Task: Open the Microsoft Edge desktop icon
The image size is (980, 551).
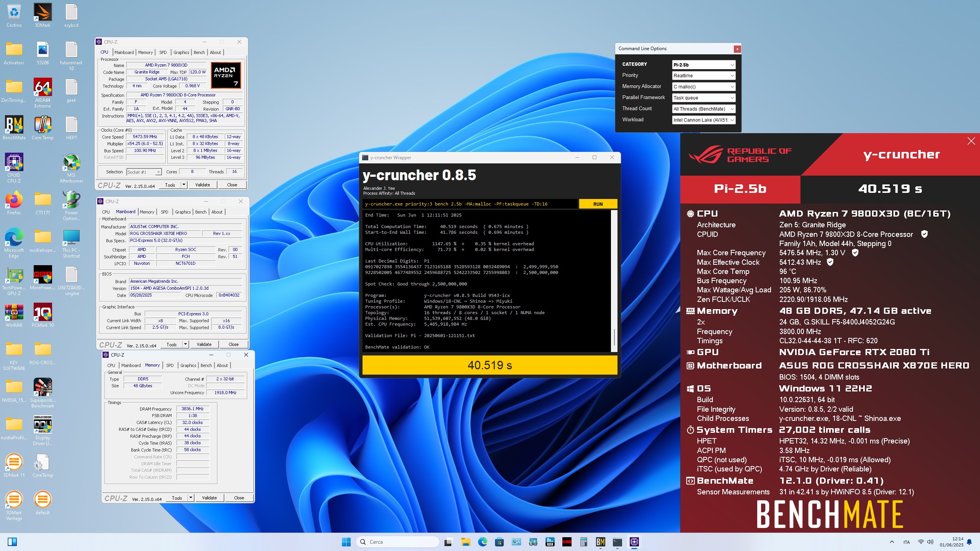Action: pos(14,243)
